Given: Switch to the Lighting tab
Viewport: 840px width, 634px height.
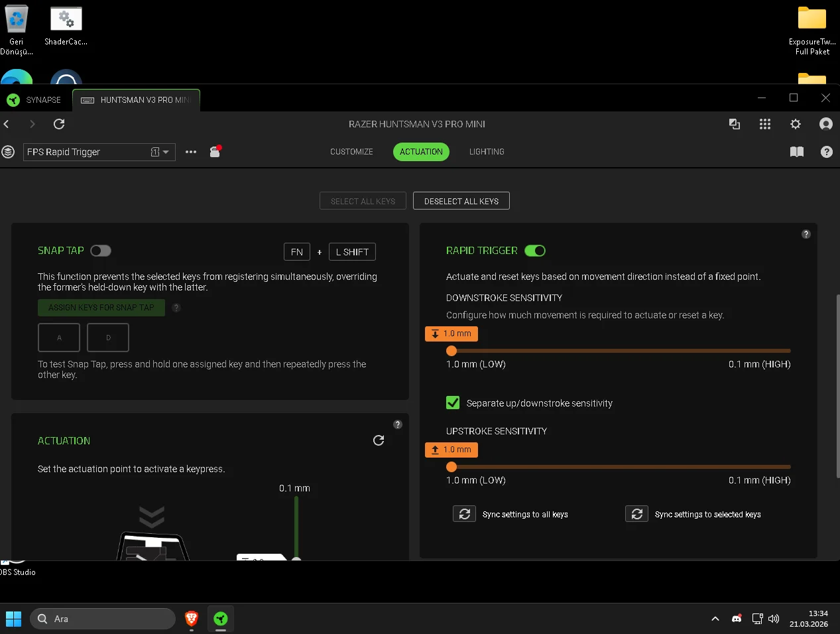Looking at the screenshot, I should [x=487, y=152].
